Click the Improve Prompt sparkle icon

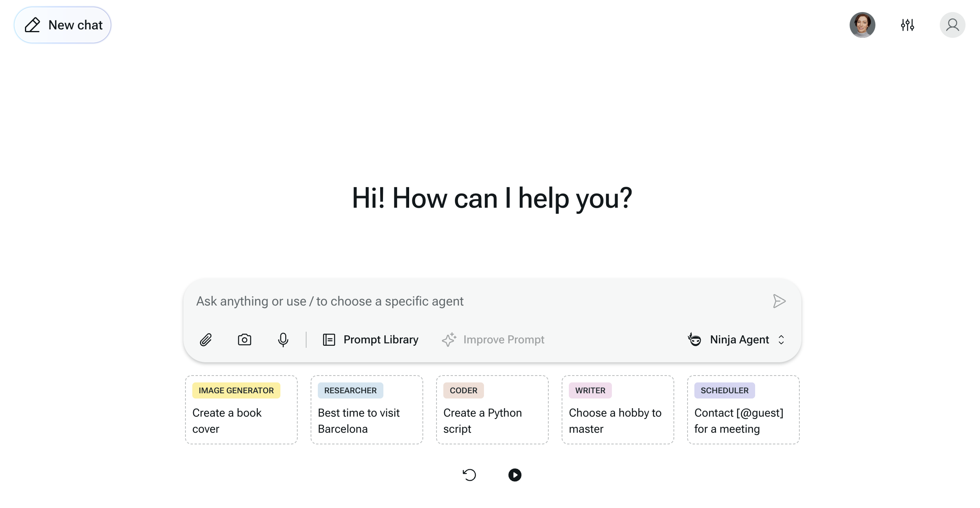(x=449, y=339)
